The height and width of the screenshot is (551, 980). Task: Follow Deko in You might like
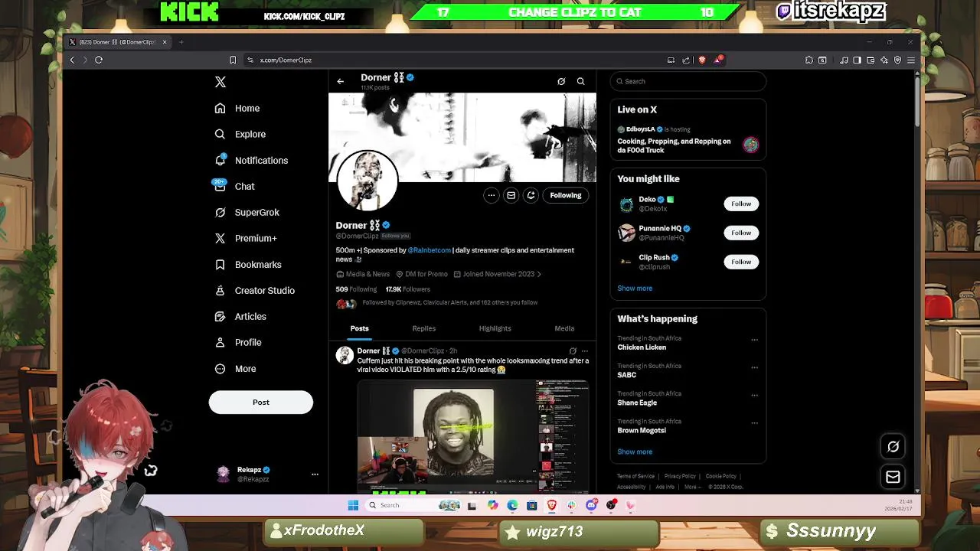[741, 204]
